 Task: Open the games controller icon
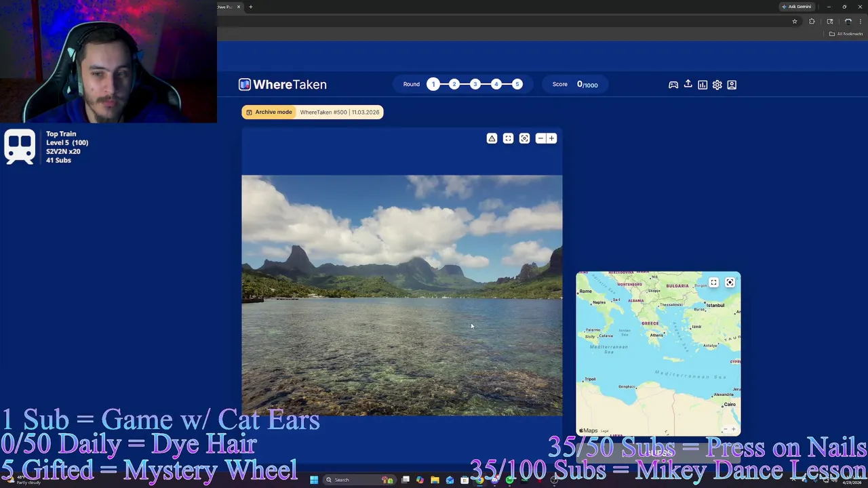point(673,85)
